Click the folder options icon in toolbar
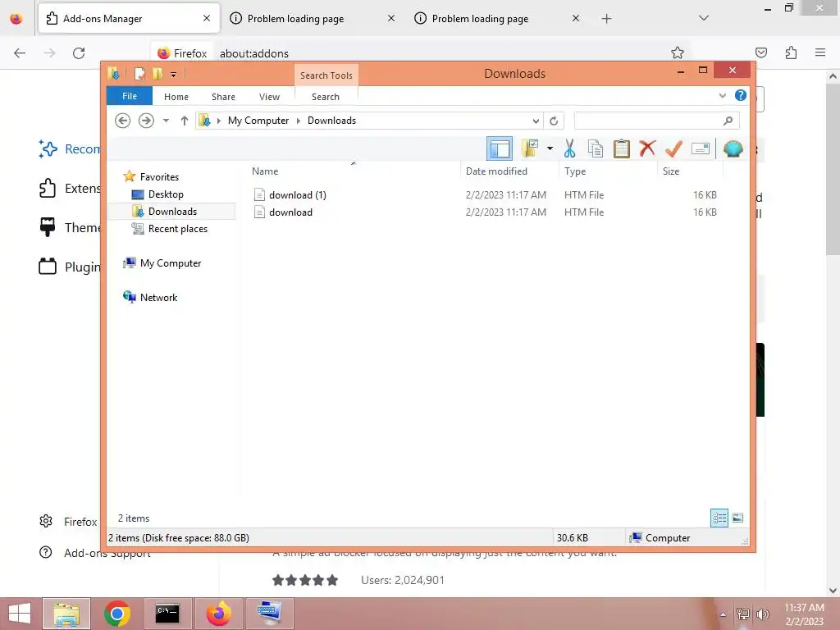The image size is (840, 630). (x=531, y=148)
